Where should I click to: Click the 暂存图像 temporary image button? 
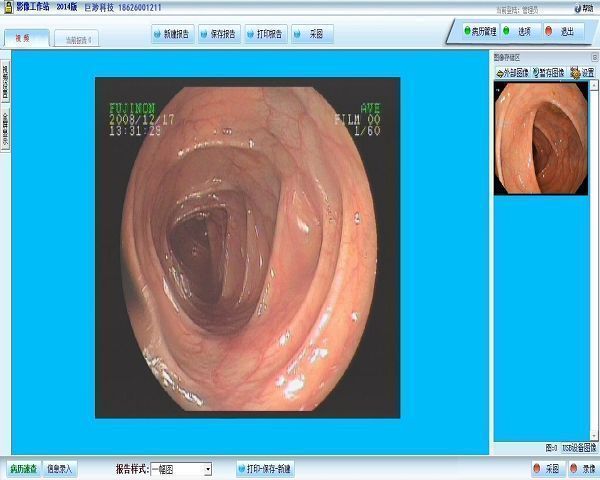coord(549,73)
